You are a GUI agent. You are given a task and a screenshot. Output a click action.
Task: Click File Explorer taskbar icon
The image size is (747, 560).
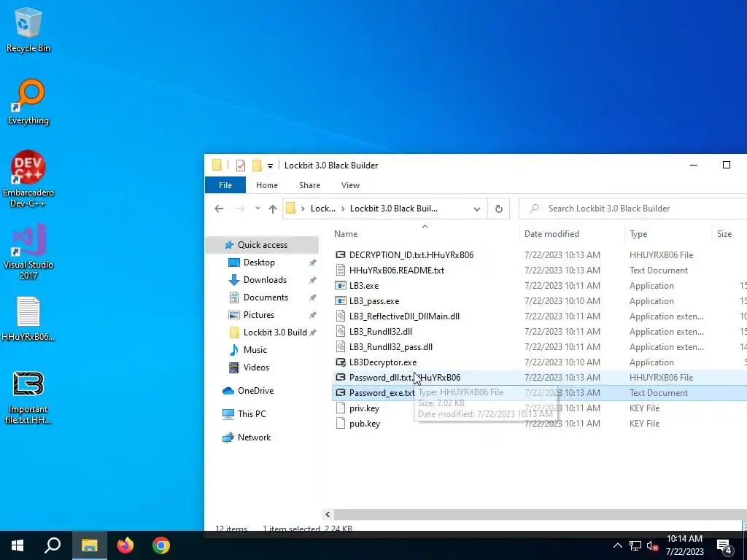89,545
